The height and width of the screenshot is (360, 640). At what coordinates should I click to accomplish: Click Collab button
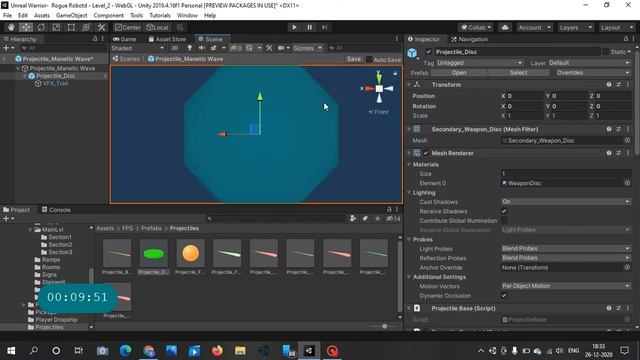(x=476, y=27)
